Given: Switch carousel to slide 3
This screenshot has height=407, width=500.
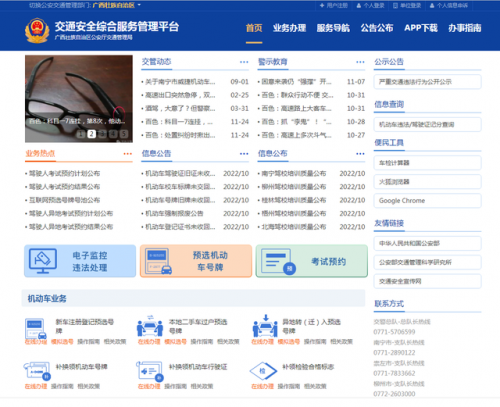Looking at the screenshot, I should click(x=102, y=134).
